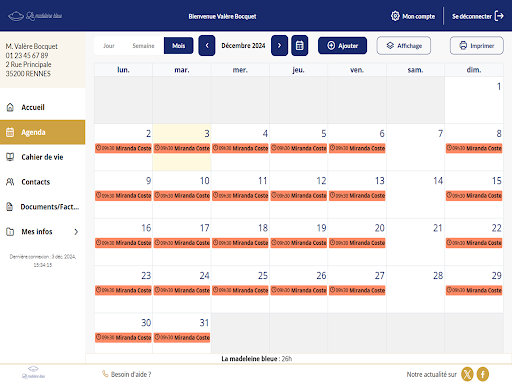Viewport: 512px width, 384px height.
Task: Open Miranda Coste event on December 3
Action: point(182,148)
